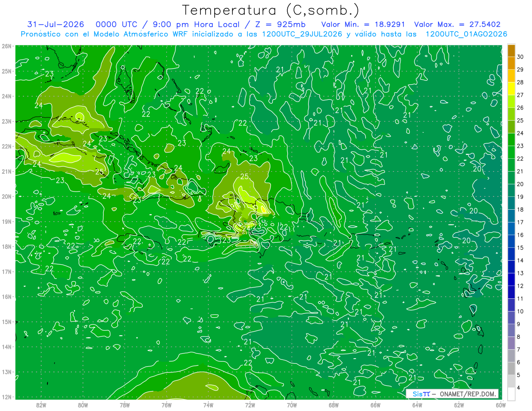The height and width of the screenshot is (411, 532).
Task: Click the "SisPI - ONAMET/REP.DOM." credit box
Action: click(x=452, y=394)
